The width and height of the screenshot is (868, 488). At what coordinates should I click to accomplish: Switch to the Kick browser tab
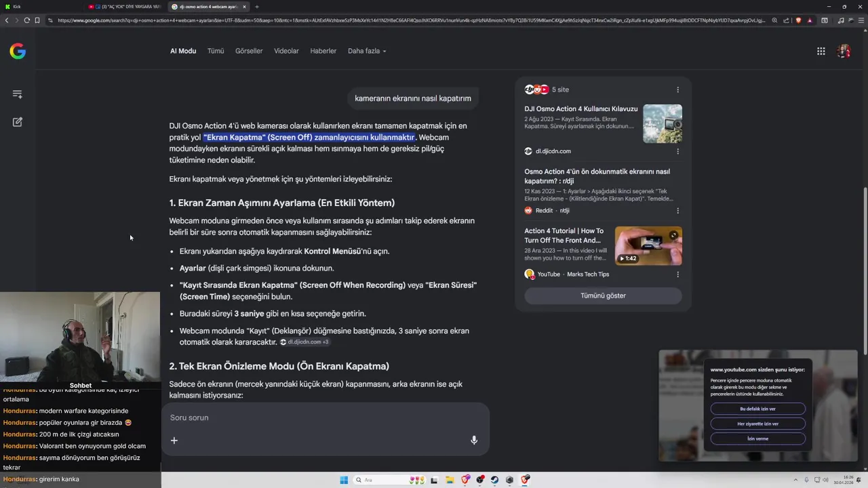41,7
